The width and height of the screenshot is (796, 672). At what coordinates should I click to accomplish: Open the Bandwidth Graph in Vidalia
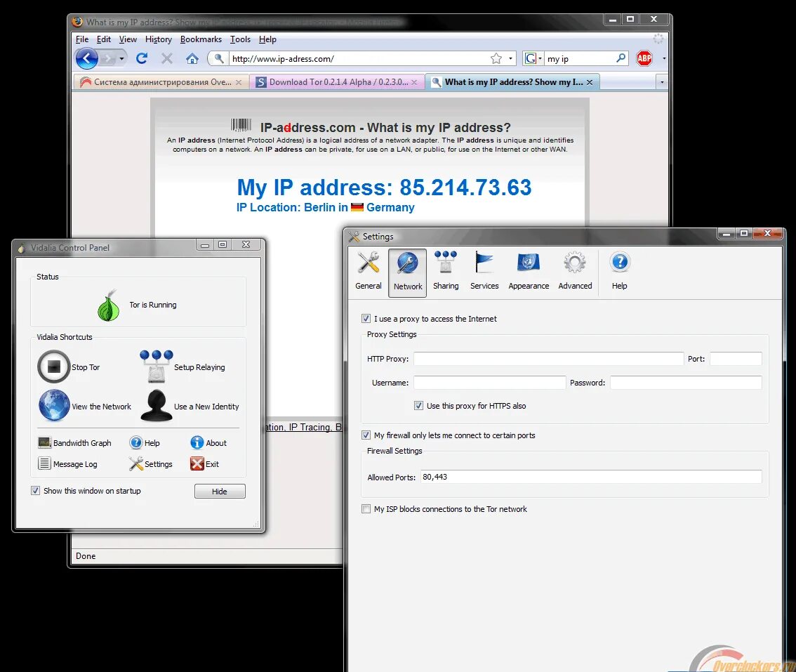pyautogui.click(x=74, y=443)
